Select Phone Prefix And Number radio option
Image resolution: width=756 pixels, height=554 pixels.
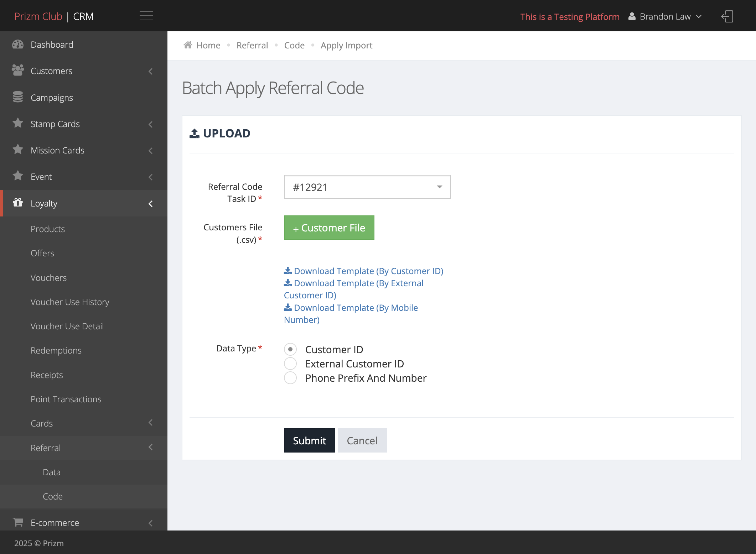click(x=290, y=378)
